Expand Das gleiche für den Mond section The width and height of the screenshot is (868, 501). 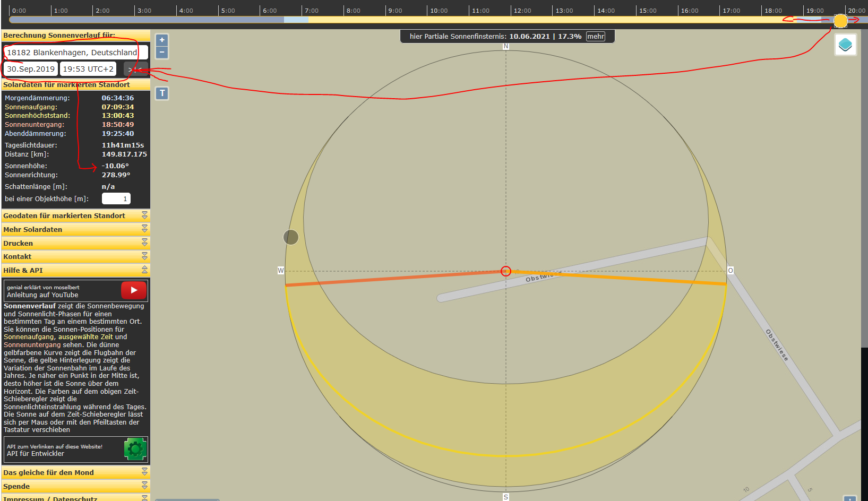click(x=76, y=472)
